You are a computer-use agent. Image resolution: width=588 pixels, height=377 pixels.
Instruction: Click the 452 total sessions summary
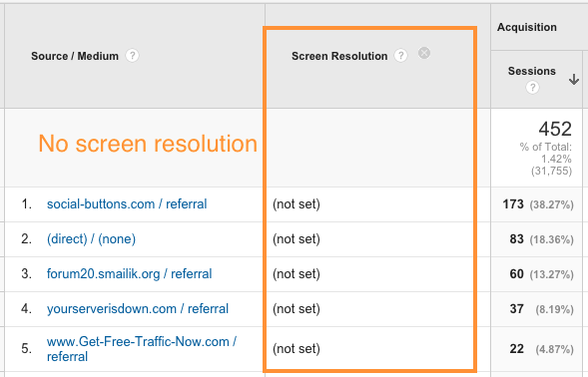(555, 129)
